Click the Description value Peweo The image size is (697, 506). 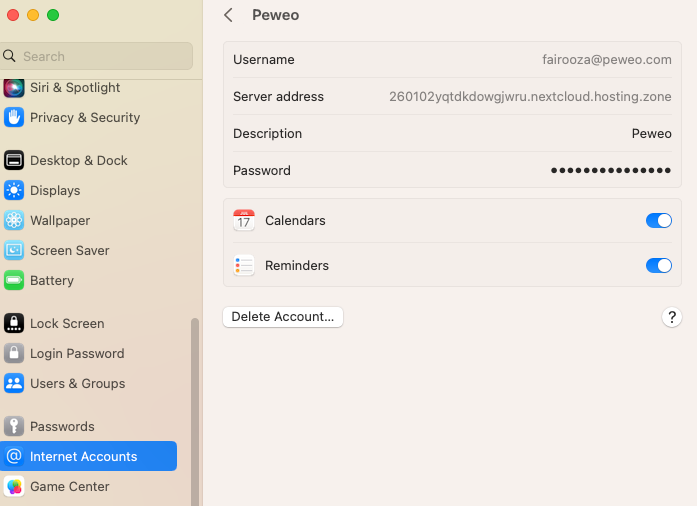click(652, 133)
